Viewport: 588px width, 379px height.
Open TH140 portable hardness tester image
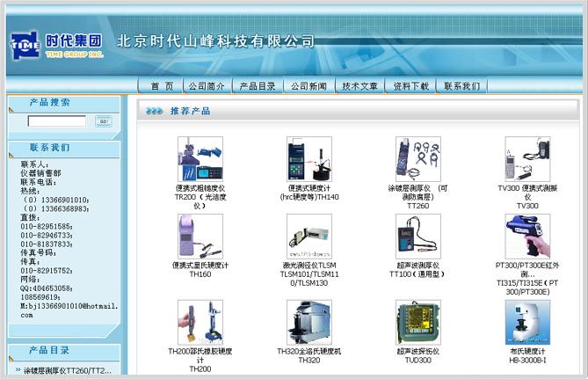pyautogui.click(x=309, y=159)
